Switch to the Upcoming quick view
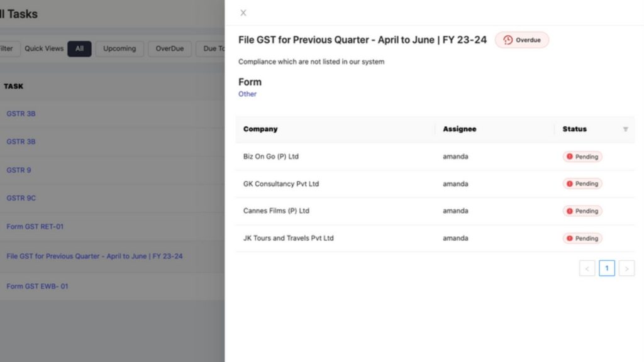This screenshot has height=362, width=644. [119, 48]
